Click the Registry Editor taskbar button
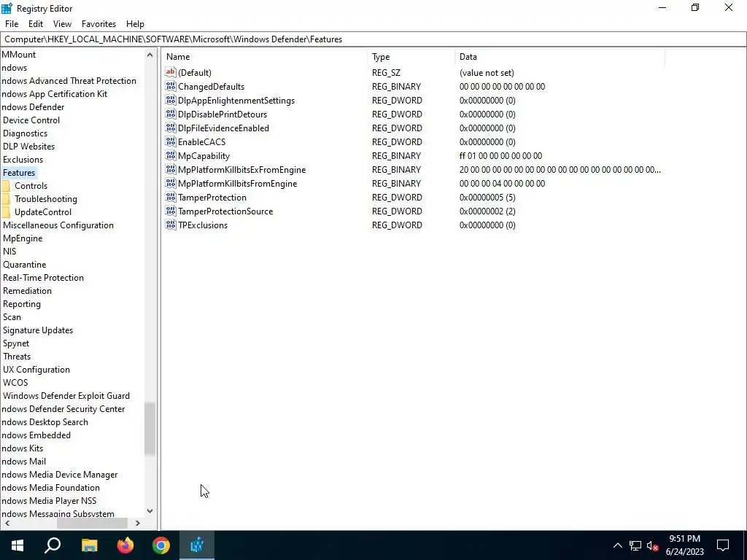 [197, 545]
